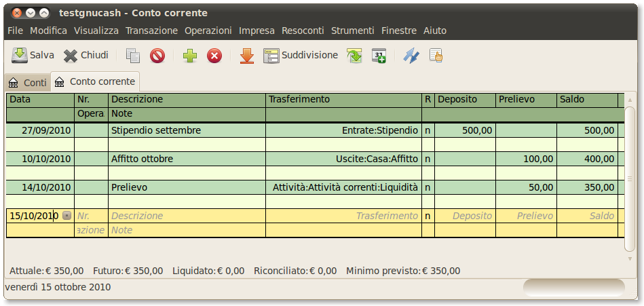Click the blue arrows transfer icon
This screenshot has width=644, height=306.
(x=411, y=56)
